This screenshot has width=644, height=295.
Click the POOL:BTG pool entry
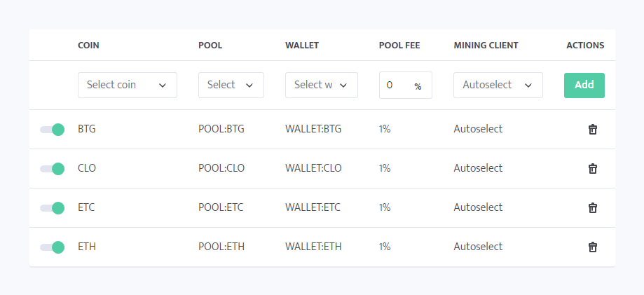coord(221,129)
